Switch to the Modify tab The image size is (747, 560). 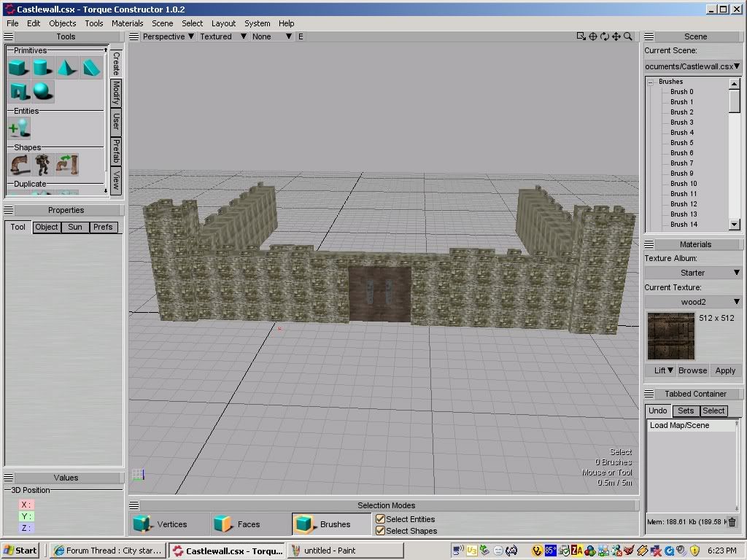click(116, 91)
